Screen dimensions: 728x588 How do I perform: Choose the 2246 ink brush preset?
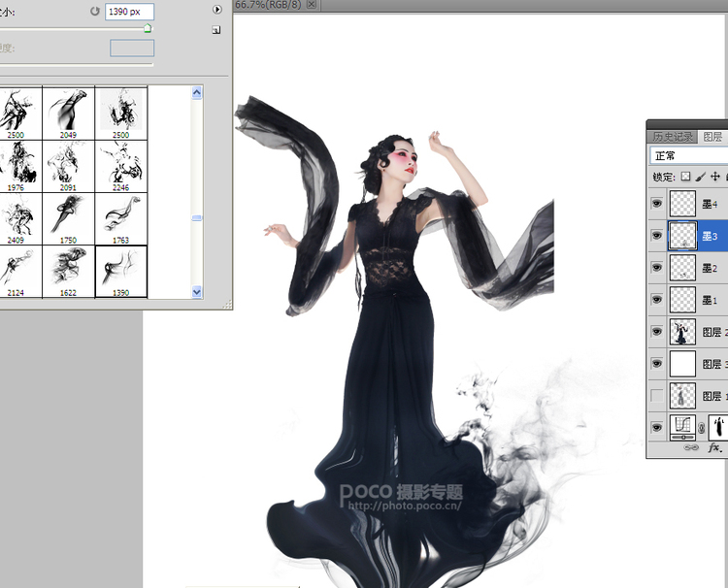120,166
